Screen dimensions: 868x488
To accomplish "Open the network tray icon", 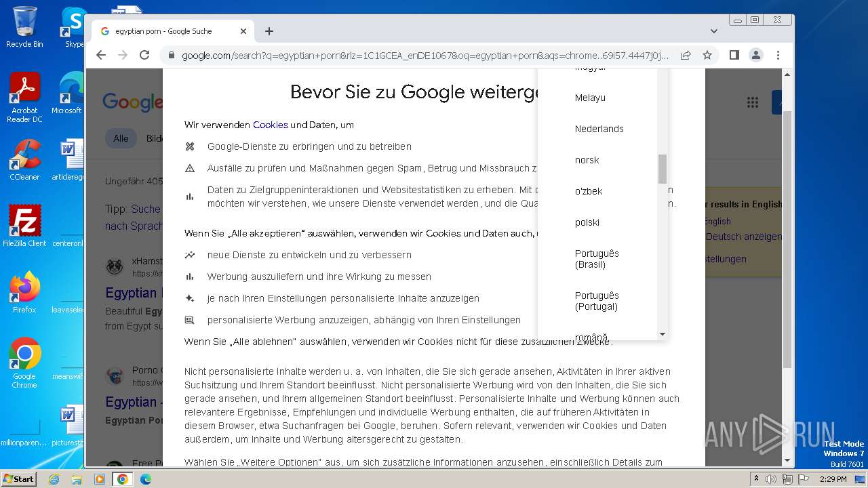I will click(x=787, y=479).
